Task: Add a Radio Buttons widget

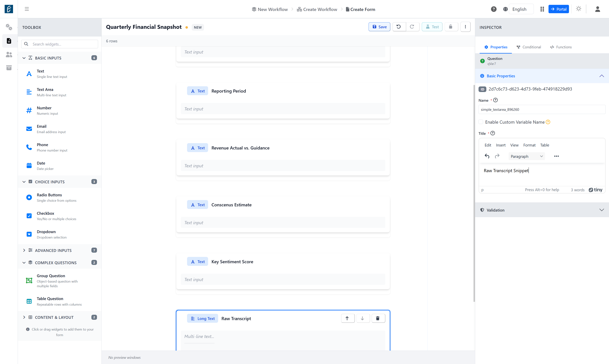Action: (60, 197)
